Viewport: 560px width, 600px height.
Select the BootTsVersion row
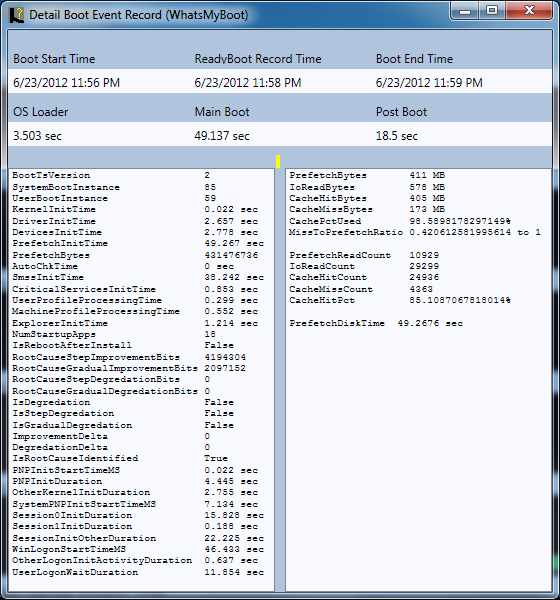[x=111, y=175]
